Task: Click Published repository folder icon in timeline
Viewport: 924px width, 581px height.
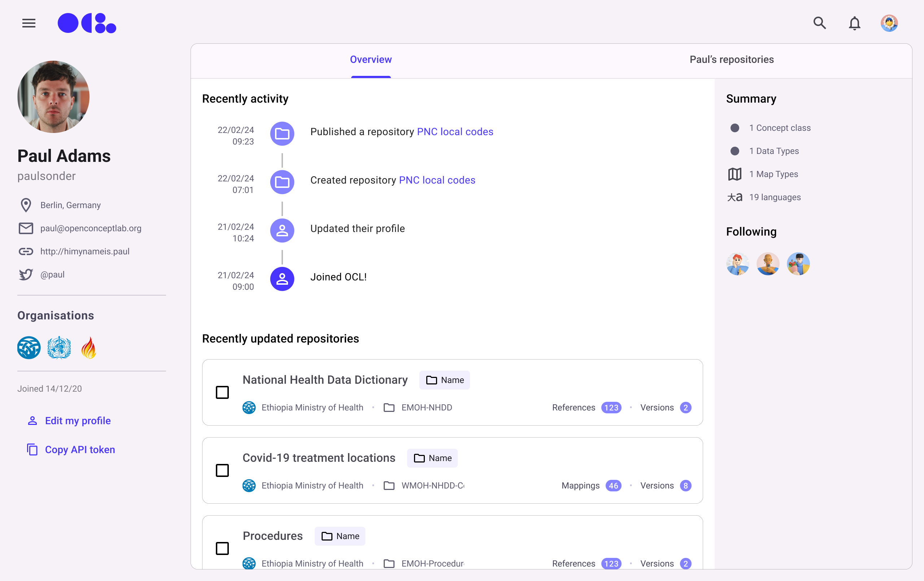Action: pyautogui.click(x=282, y=134)
